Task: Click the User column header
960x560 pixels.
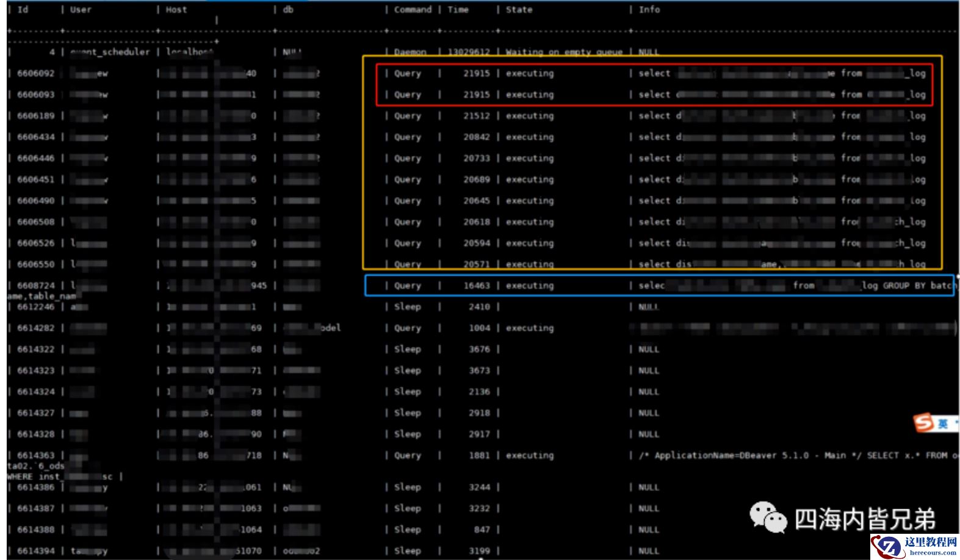Action: 81,10
